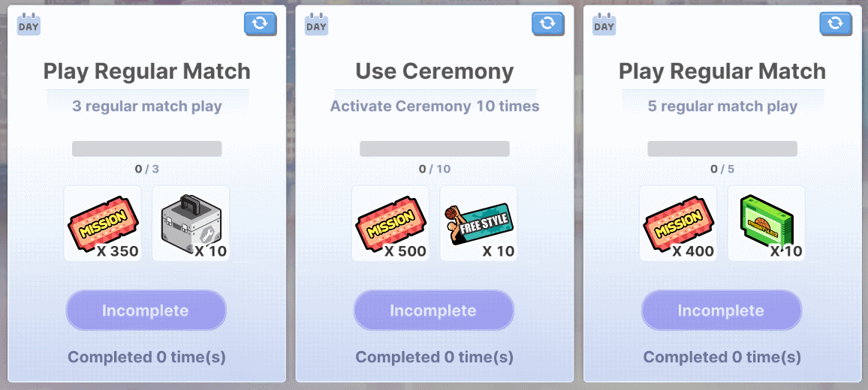
Task: Select the silver toolbox X 10 reward
Action: 191,223
